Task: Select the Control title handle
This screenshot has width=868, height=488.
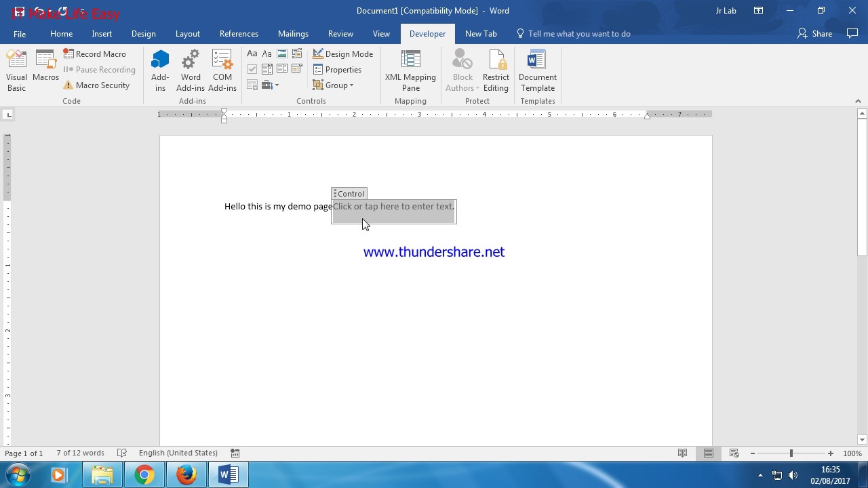Action: pos(350,194)
